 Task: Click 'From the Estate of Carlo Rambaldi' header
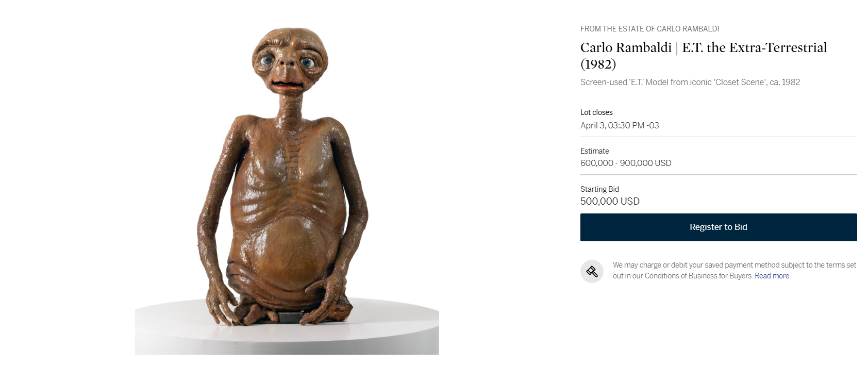(649, 29)
